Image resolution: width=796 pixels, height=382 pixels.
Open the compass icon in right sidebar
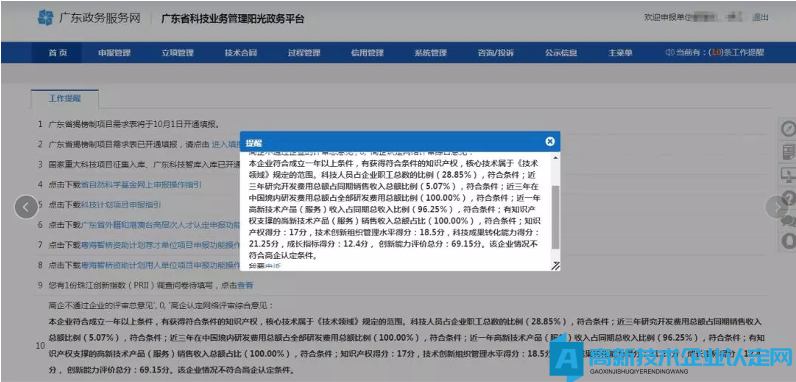788,128
